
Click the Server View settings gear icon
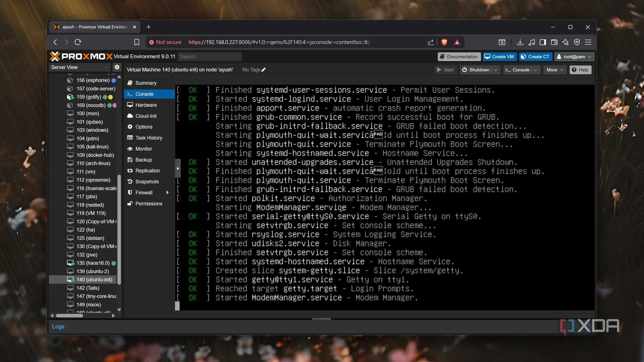click(117, 67)
